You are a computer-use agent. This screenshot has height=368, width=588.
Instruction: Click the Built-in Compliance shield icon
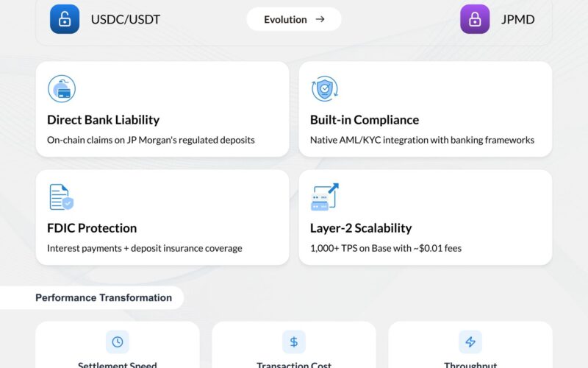point(325,88)
